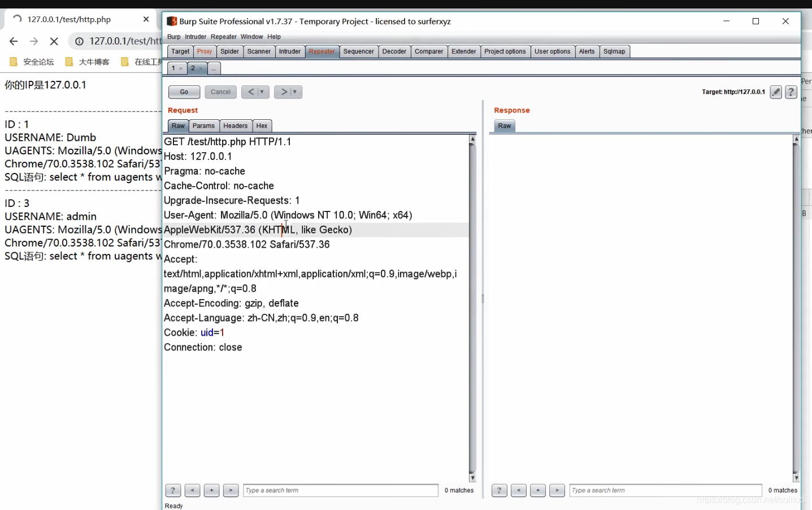This screenshot has height=510, width=812.
Task: Open the Window menu
Action: tap(252, 37)
